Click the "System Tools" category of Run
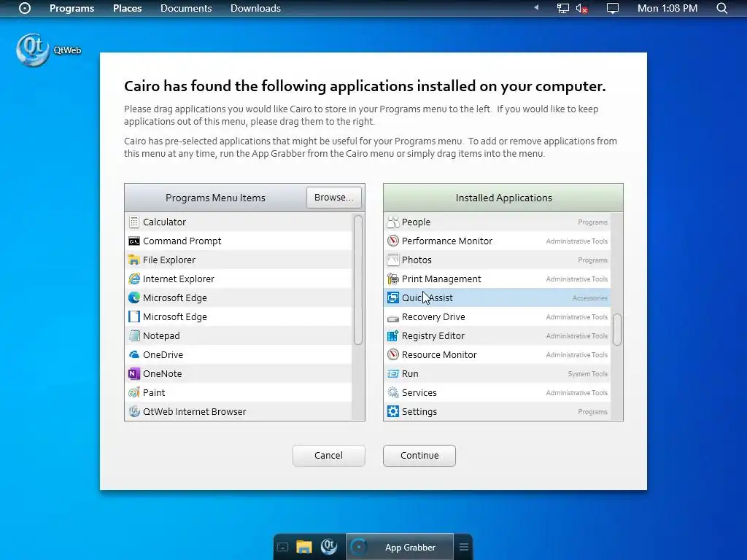 [x=588, y=374]
